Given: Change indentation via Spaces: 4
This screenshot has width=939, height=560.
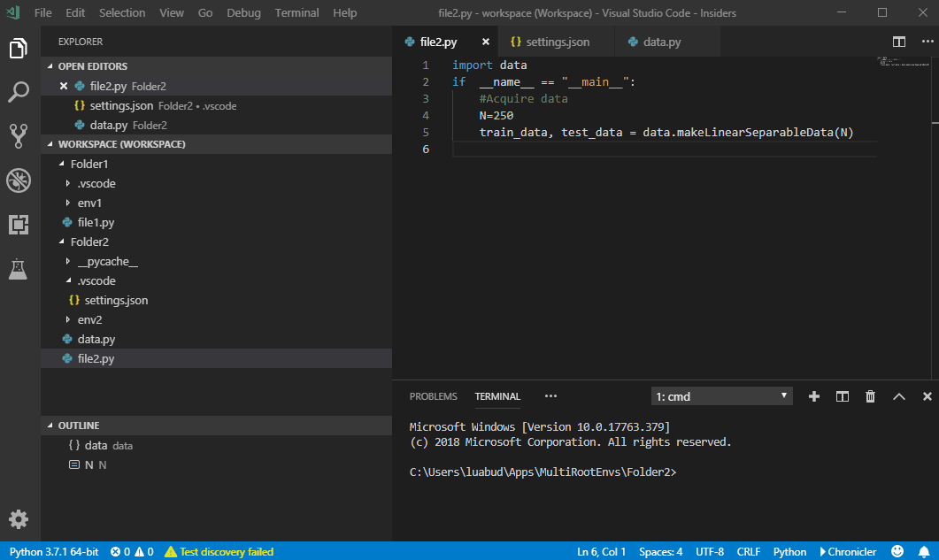Looking at the screenshot, I should pyautogui.click(x=660, y=552).
